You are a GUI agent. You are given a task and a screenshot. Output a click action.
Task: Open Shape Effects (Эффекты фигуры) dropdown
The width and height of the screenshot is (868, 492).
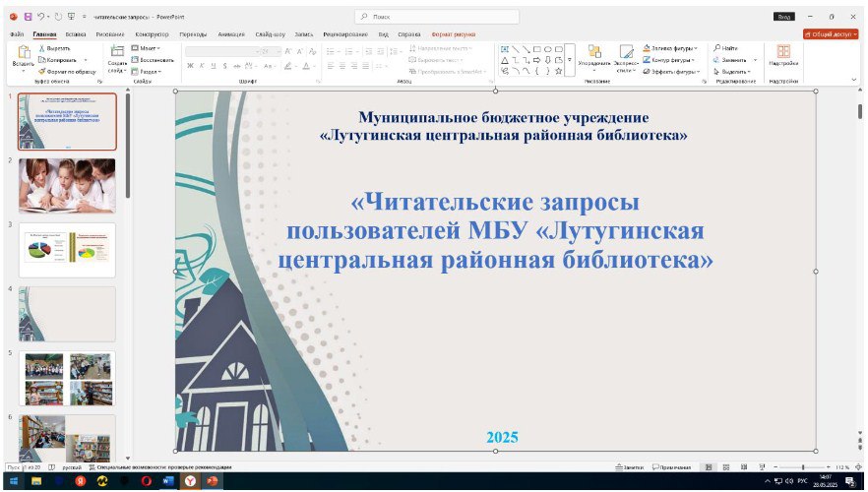[671, 72]
